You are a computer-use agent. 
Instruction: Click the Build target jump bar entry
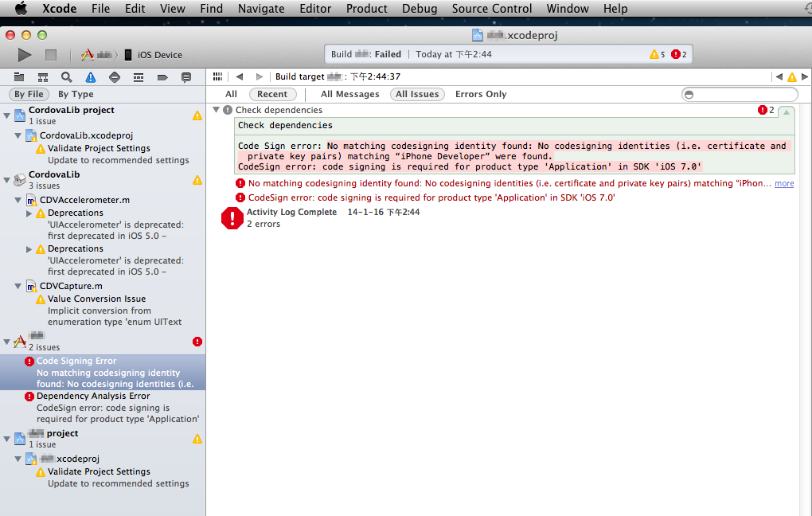click(x=338, y=76)
